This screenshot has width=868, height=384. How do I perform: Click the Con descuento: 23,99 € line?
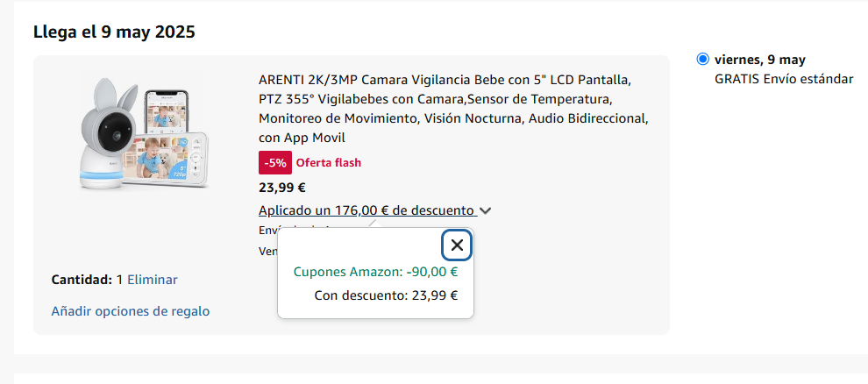tap(387, 295)
